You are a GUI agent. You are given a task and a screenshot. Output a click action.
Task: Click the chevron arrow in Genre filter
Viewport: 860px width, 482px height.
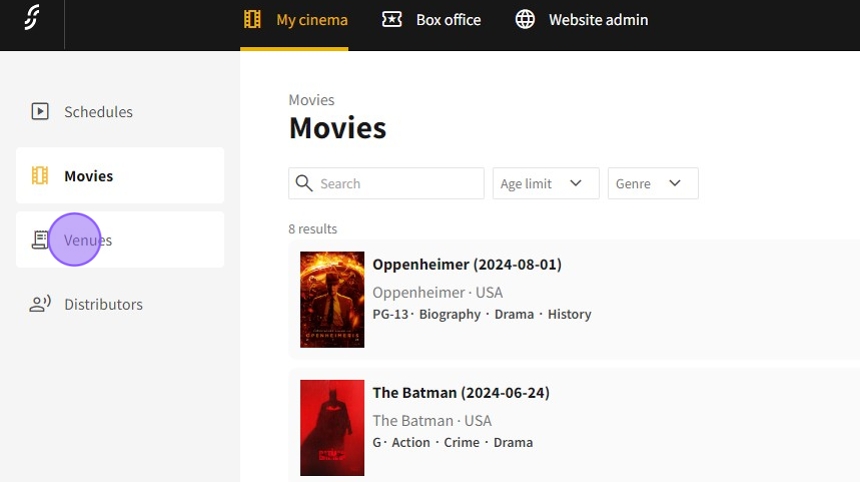[675, 184]
